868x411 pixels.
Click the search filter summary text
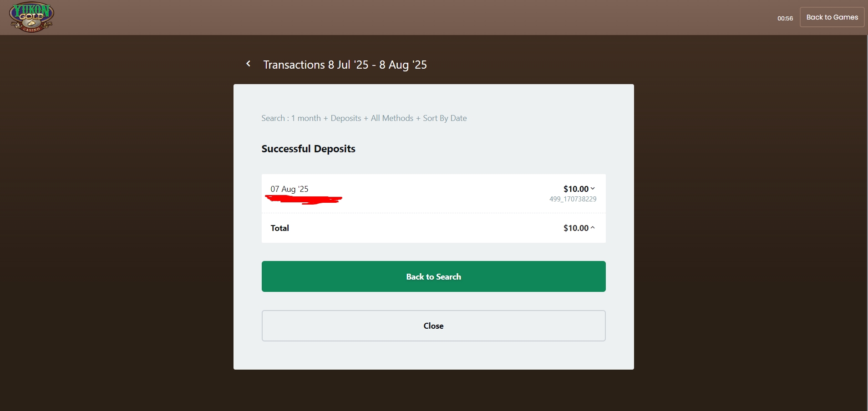tap(364, 118)
